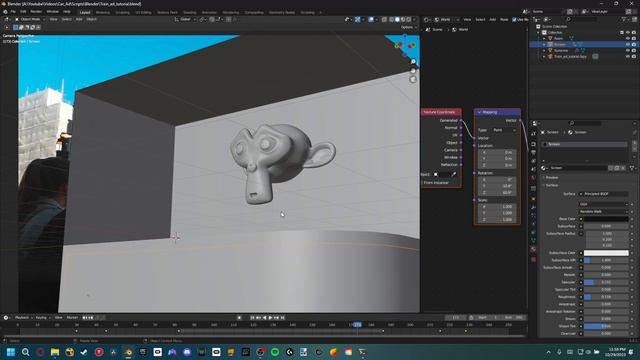640x360 pixels.
Task: Click the navigation axis gizmo
Action: pos(405,44)
